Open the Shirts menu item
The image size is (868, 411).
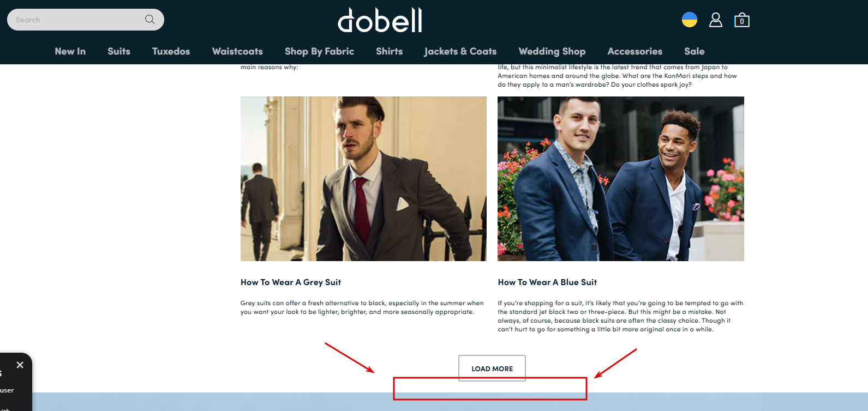pyautogui.click(x=390, y=51)
